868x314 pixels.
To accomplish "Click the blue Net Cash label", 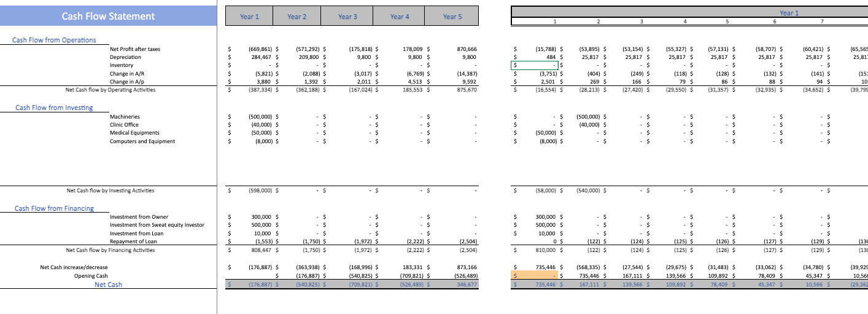I will (x=108, y=285).
